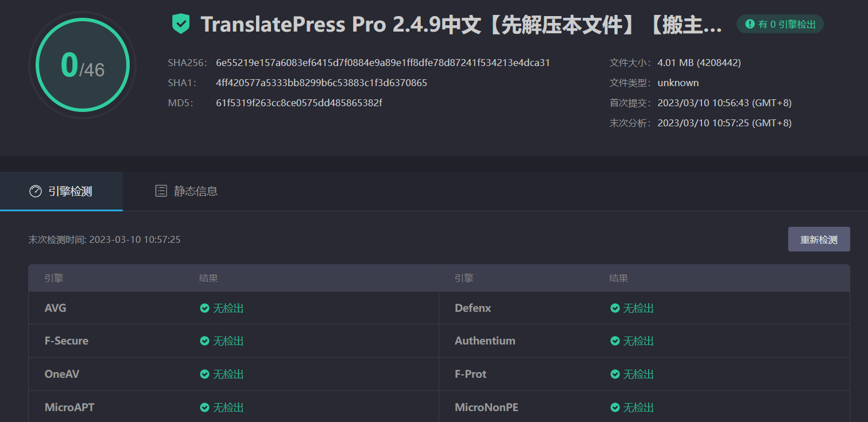
Task: Click the 重新检测 button
Action: (819, 239)
